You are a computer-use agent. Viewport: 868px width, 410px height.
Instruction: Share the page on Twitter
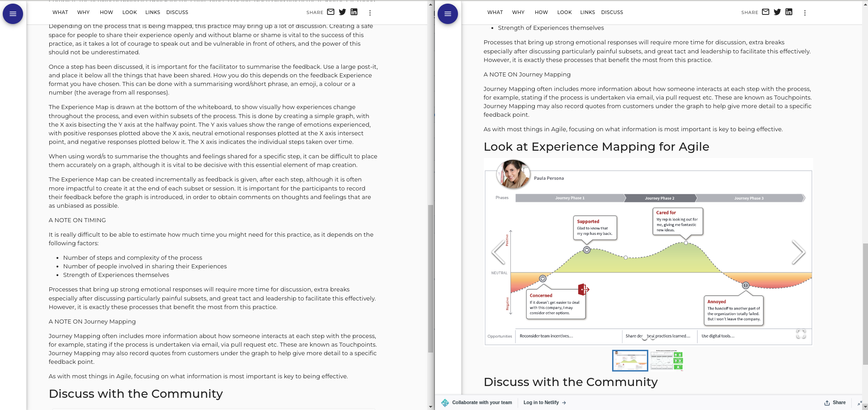pyautogui.click(x=778, y=12)
